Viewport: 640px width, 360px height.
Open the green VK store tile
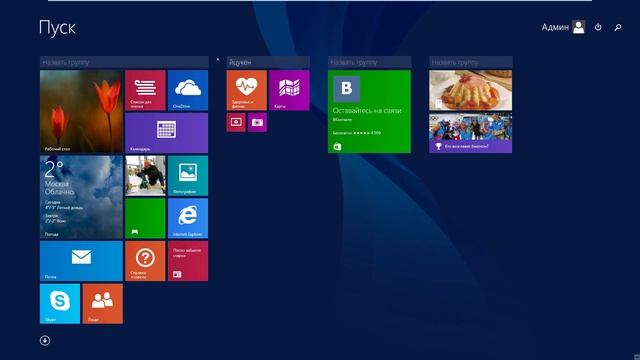[369, 111]
